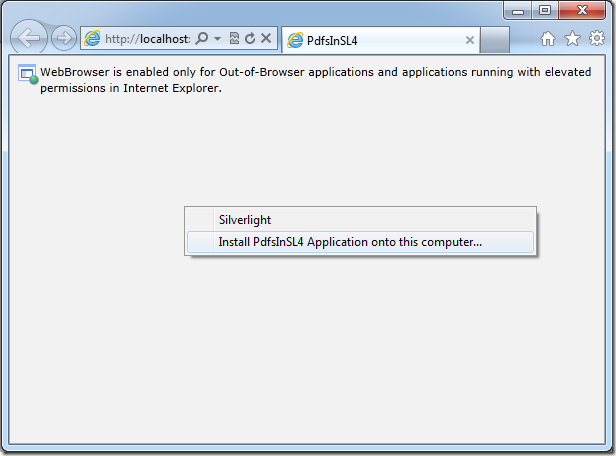
Task: Go forward with the Forward arrow button
Action: click(x=64, y=38)
